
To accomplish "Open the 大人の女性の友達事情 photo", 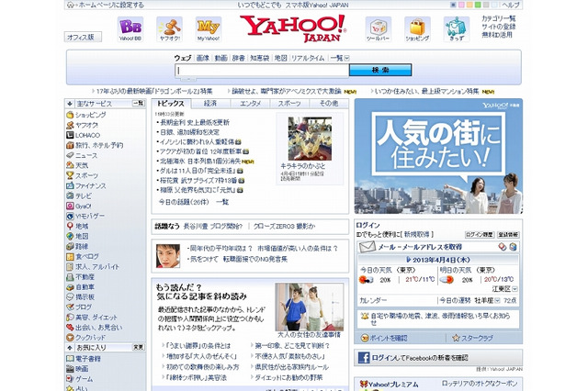I will (x=309, y=307).
